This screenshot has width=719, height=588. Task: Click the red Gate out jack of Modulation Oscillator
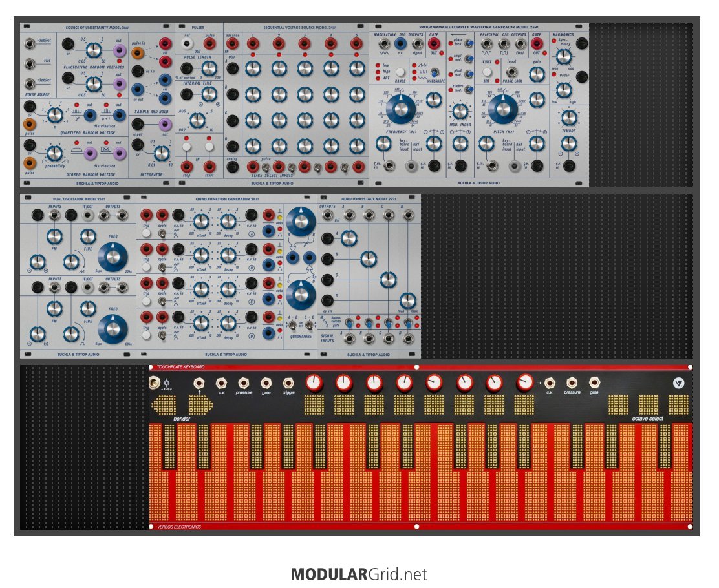point(434,44)
